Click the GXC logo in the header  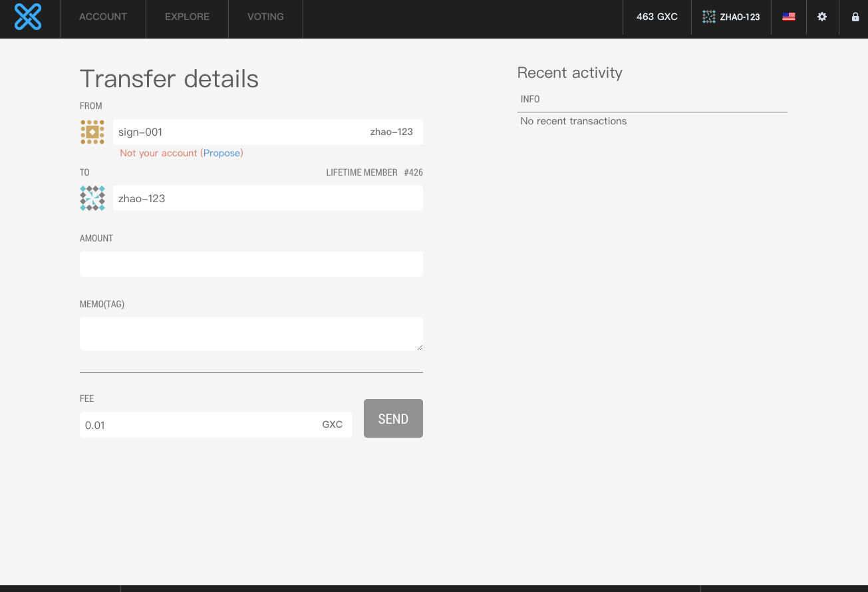click(28, 17)
